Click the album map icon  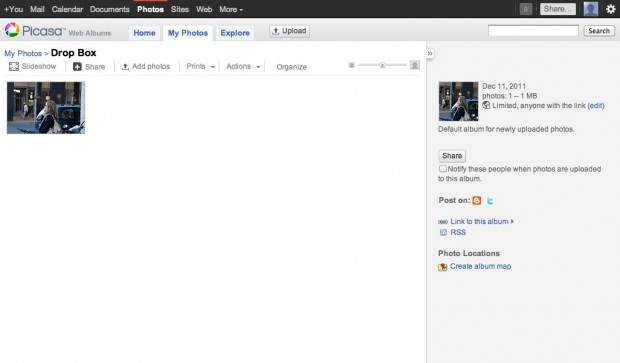[442, 267]
